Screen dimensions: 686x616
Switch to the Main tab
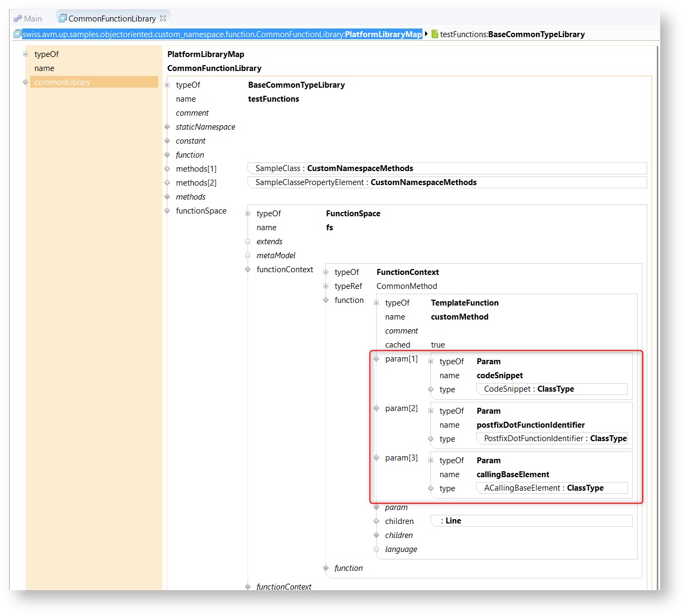click(32, 18)
